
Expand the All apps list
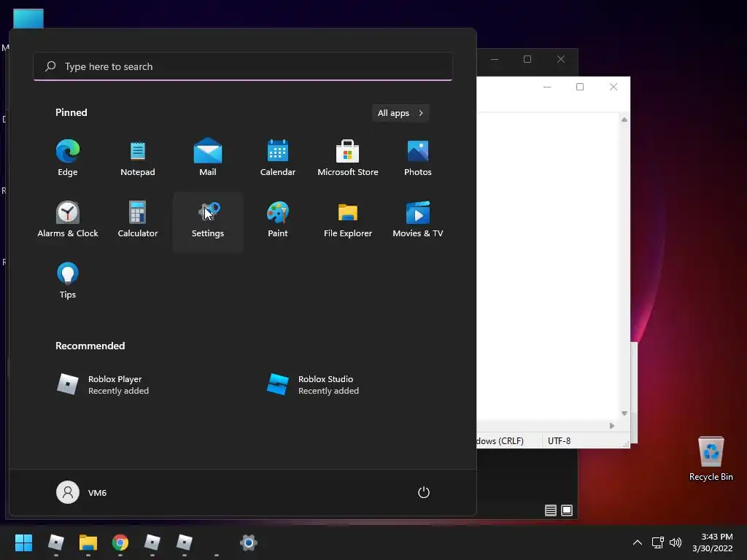coord(400,113)
